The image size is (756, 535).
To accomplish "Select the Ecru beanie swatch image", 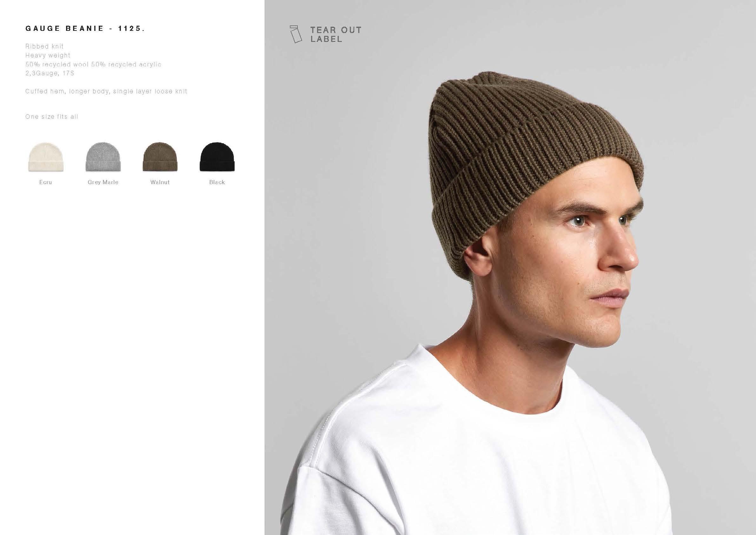I will (x=45, y=157).
